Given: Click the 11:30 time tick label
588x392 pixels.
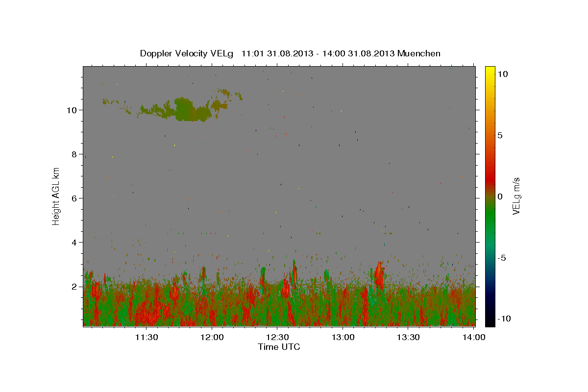Looking at the screenshot, I should (x=146, y=337).
